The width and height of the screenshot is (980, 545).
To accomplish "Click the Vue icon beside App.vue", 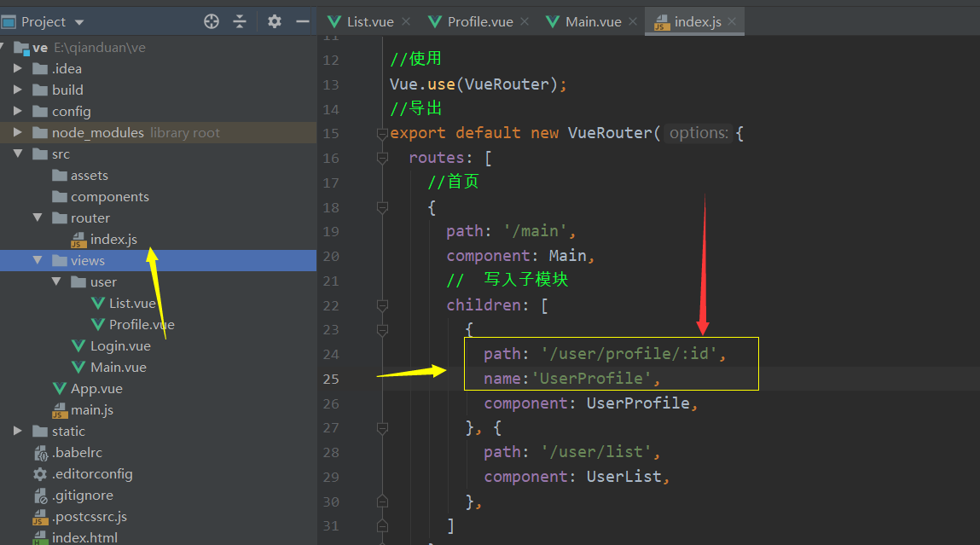I will (60, 389).
